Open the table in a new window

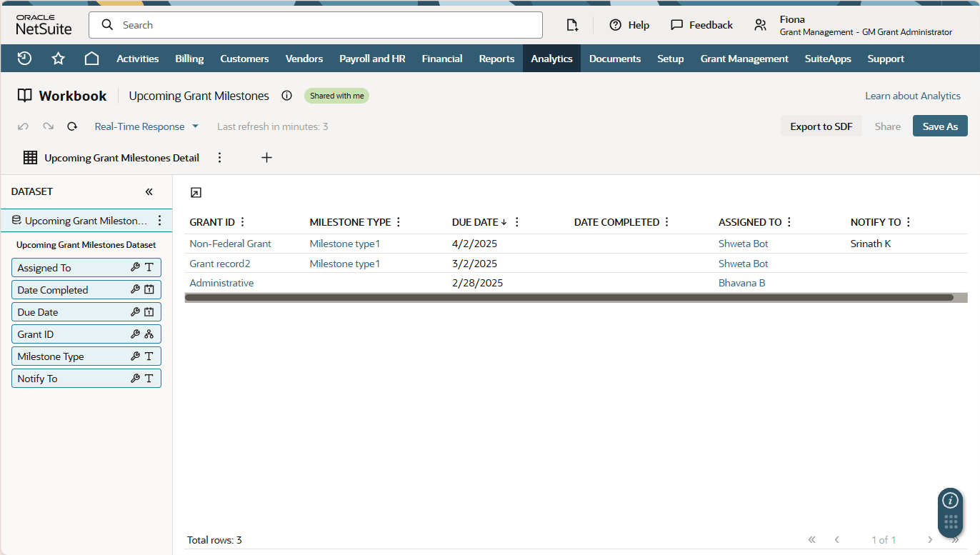click(196, 192)
